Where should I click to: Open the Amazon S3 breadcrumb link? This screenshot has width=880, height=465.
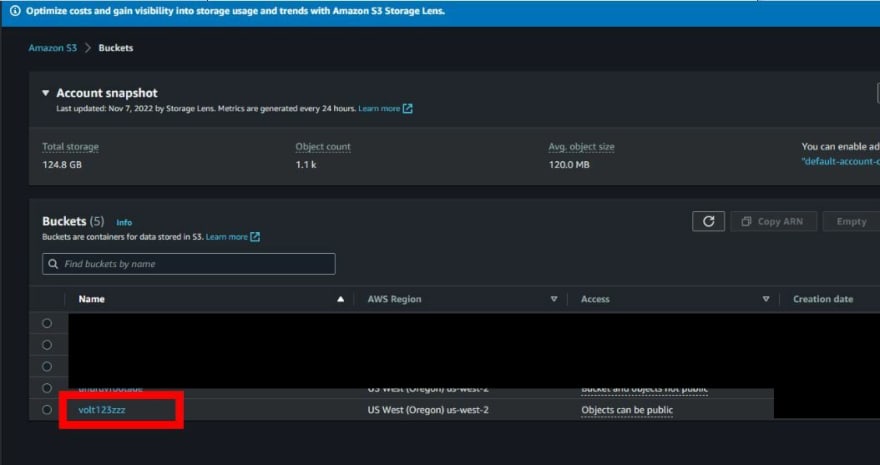[x=53, y=48]
